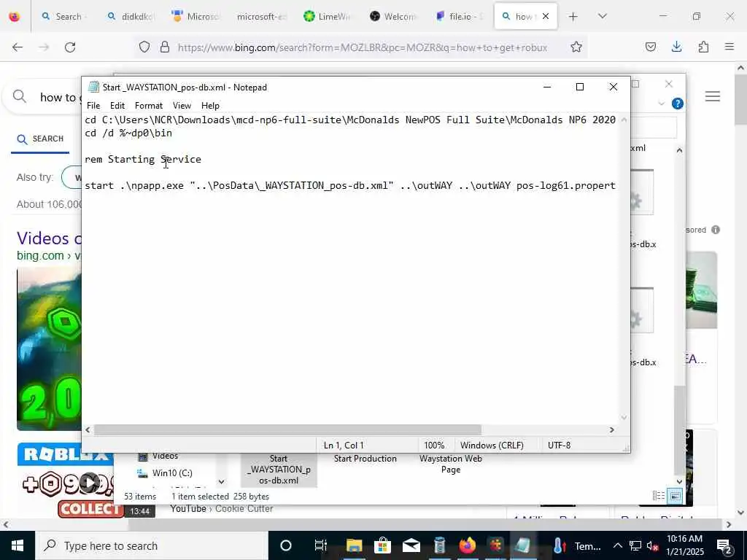Image resolution: width=747 pixels, height=560 pixels.
Task: Click Notepad's horizontal scrollbar right arrow
Action: pos(612,430)
